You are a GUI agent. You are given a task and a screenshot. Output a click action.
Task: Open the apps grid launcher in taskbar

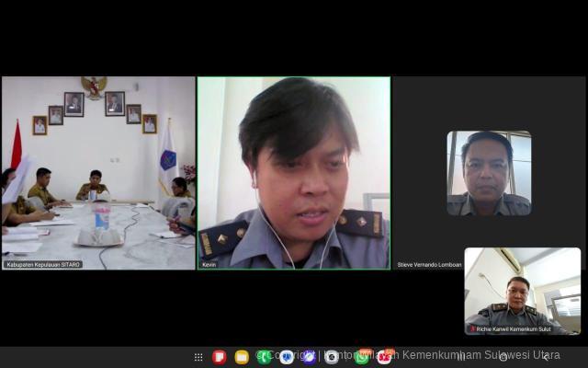tap(198, 357)
